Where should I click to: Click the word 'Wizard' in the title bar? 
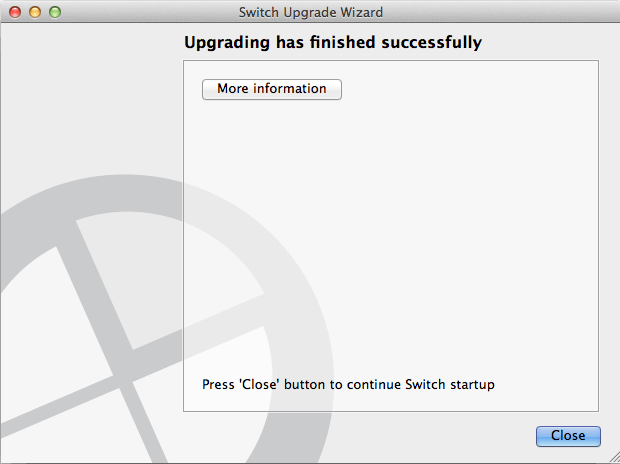click(x=362, y=12)
